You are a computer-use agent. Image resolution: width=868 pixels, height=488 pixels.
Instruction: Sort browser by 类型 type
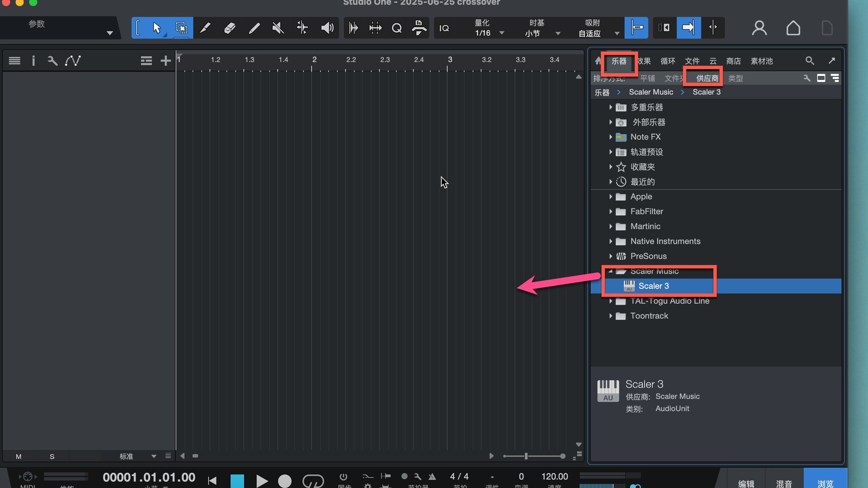point(736,79)
